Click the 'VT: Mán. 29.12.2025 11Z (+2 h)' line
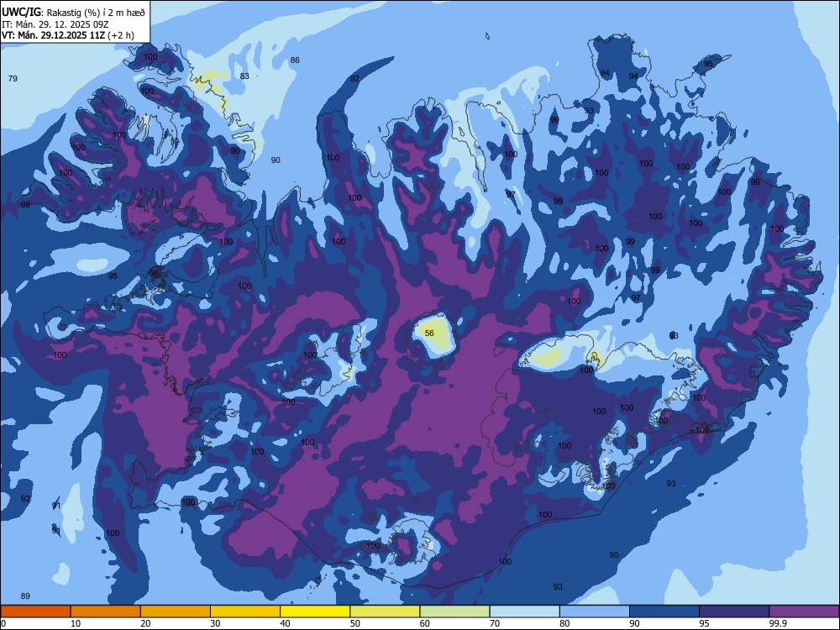840x630 pixels. (x=68, y=35)
